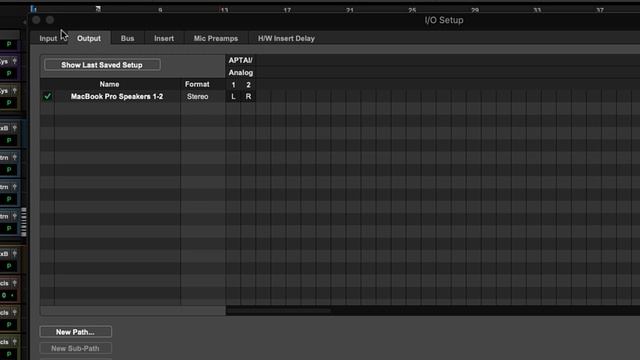Open the Bus tab

point(127,38)
